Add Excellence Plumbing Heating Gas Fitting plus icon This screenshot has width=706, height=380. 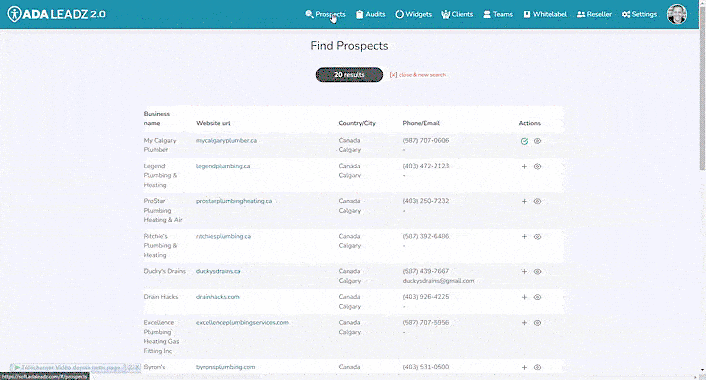524,323
